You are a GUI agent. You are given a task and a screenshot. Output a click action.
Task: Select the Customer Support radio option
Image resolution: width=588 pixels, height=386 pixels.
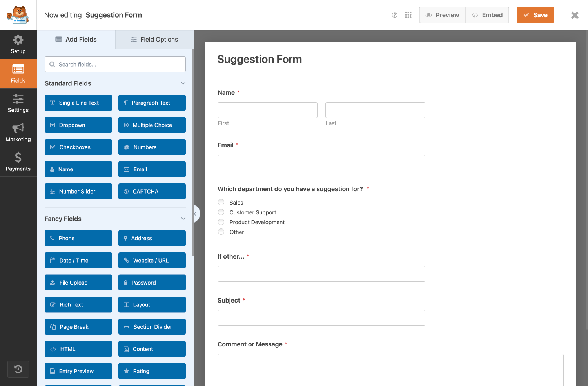[x=221, y=212]
